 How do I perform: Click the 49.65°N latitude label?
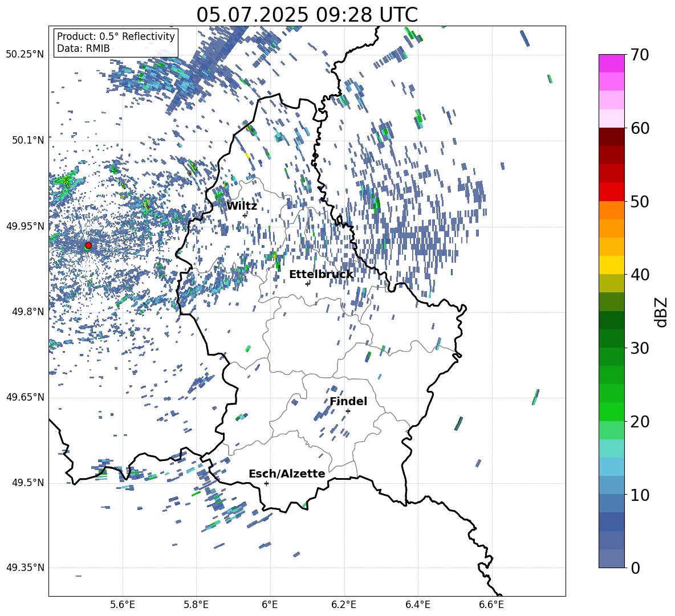tap(25, 397)
